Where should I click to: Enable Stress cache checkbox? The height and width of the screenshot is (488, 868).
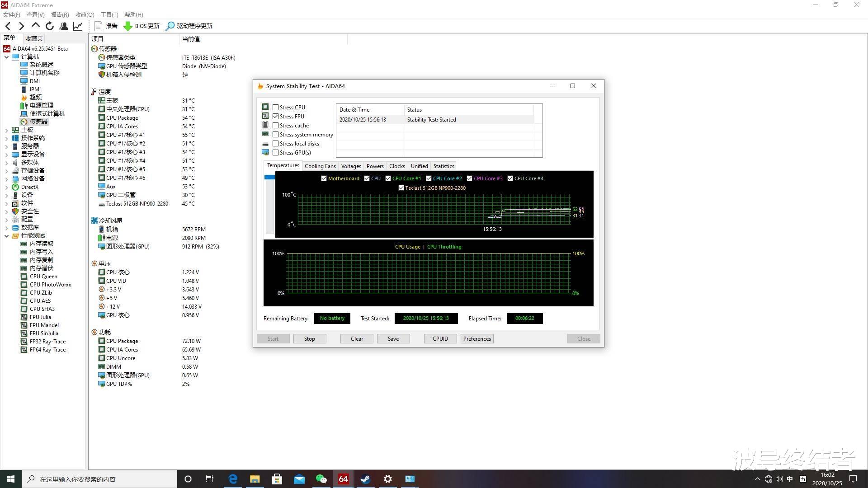click(x=275, y=126)
